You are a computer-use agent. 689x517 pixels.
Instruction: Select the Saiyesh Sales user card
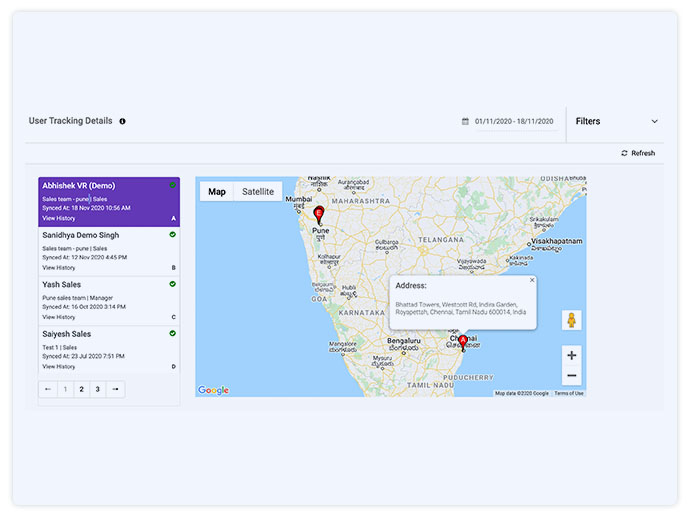109,350
